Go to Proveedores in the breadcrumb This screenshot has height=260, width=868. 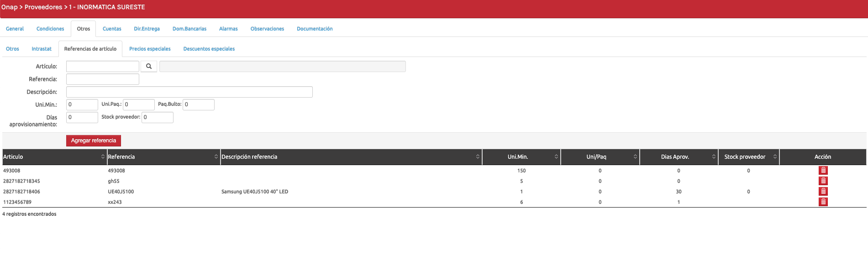pos(43,7)
